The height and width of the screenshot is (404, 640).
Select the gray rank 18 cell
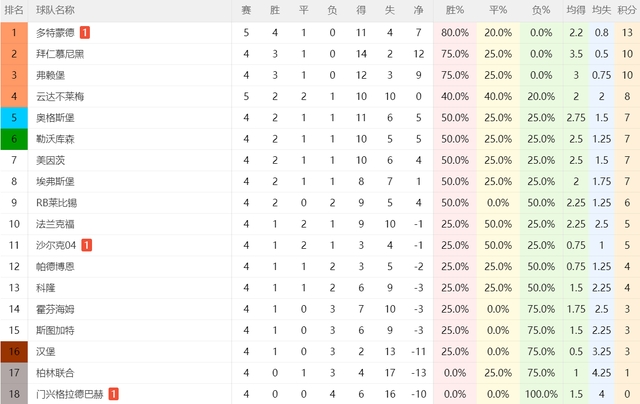point(14,394)
